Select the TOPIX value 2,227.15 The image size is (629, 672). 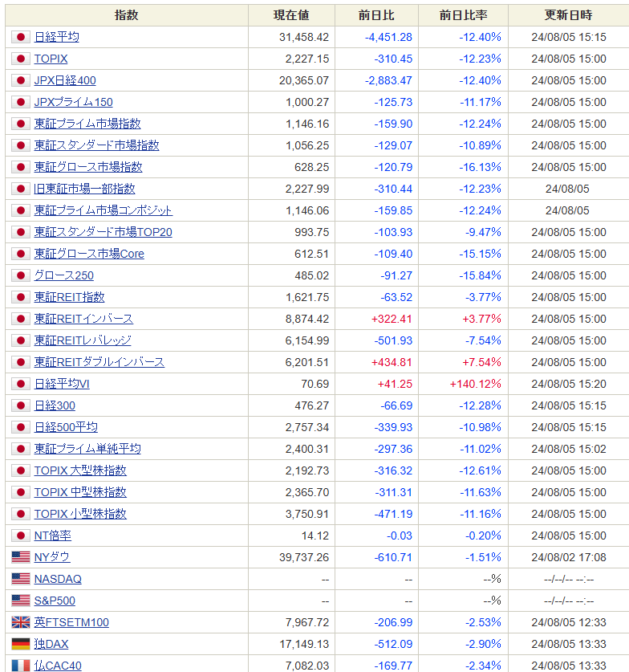[307, 59]
